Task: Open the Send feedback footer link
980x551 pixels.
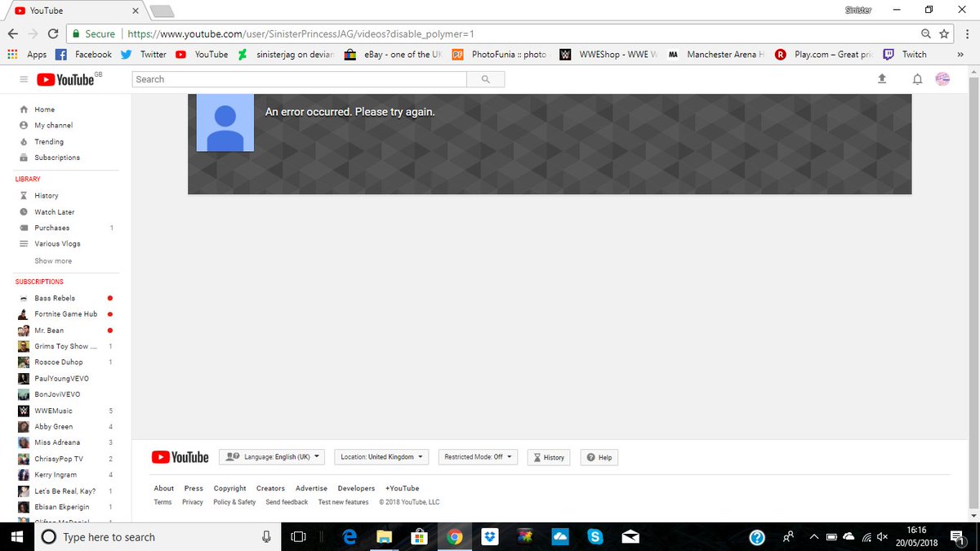Action: (287, 502)
